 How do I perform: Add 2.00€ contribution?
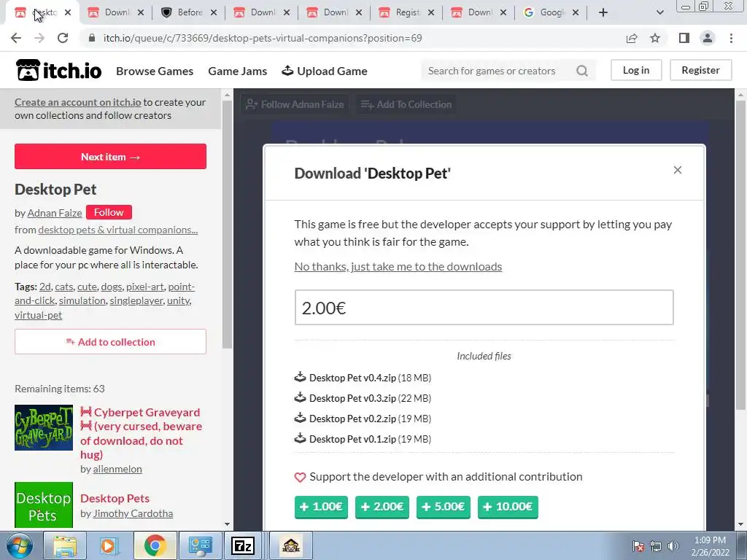point(382,507)
